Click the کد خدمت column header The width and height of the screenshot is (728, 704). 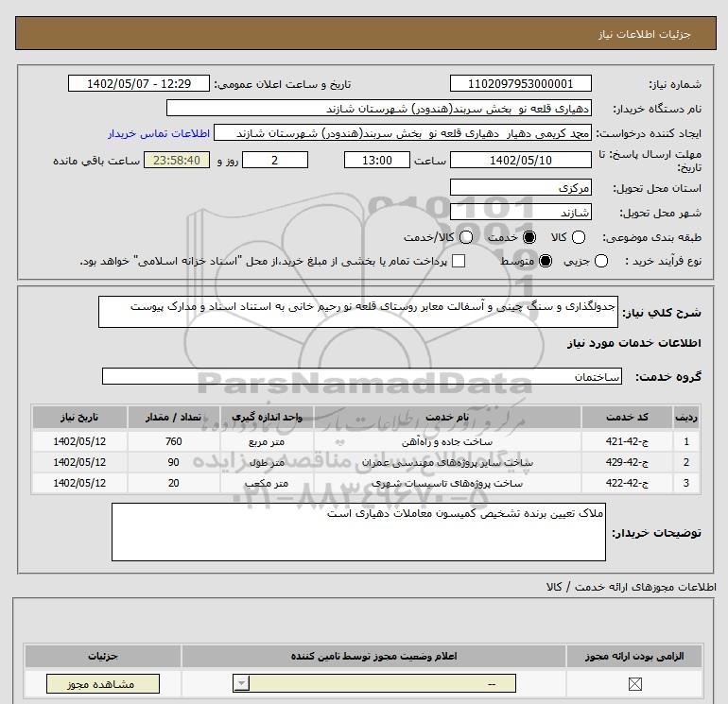click(x=626, y=417)
